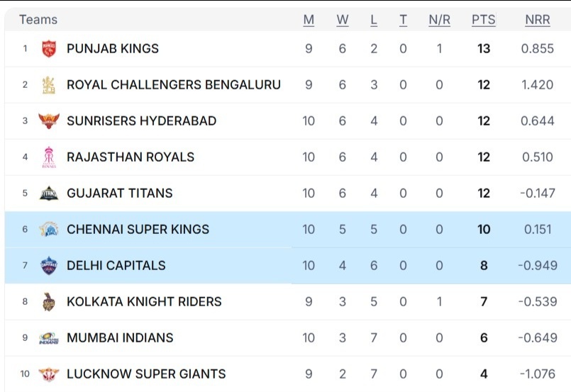Select the highlighted CHENNAI SUPER KINGS row
Viewport: 571px width, 392px height.
pyautogui.click(x=288, y=229)
